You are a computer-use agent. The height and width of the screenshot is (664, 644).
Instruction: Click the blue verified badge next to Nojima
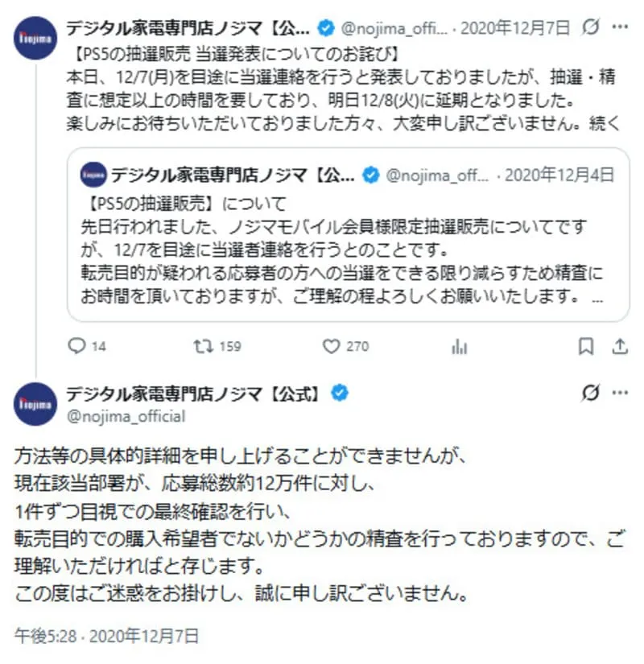click(324, 27)
